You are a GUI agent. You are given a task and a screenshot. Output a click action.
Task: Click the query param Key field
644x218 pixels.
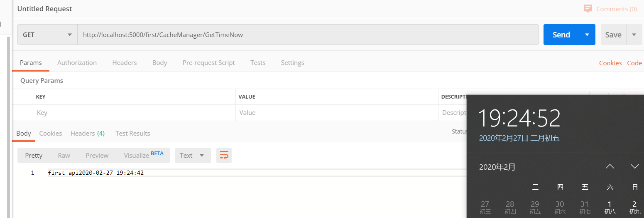click(134, 113)
